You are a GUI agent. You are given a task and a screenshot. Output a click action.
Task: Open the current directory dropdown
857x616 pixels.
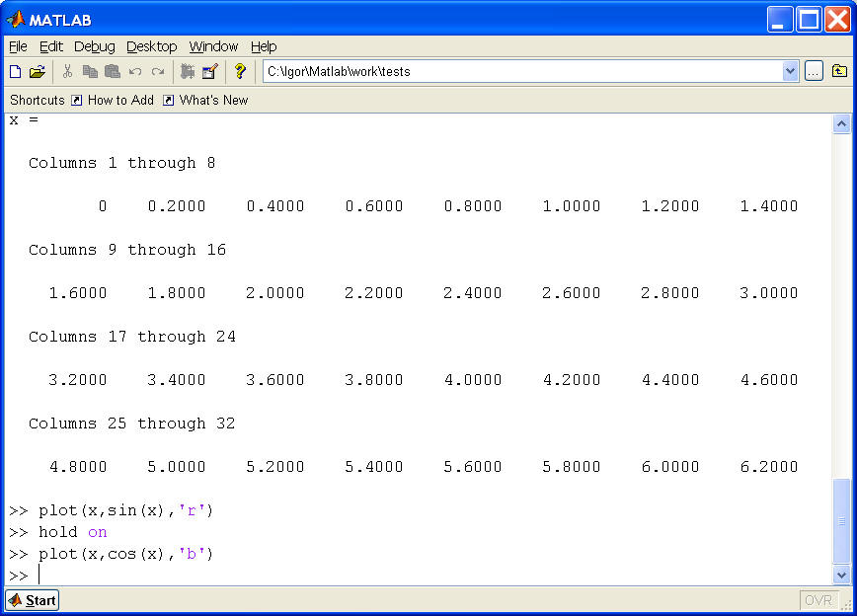click(788, 71)
